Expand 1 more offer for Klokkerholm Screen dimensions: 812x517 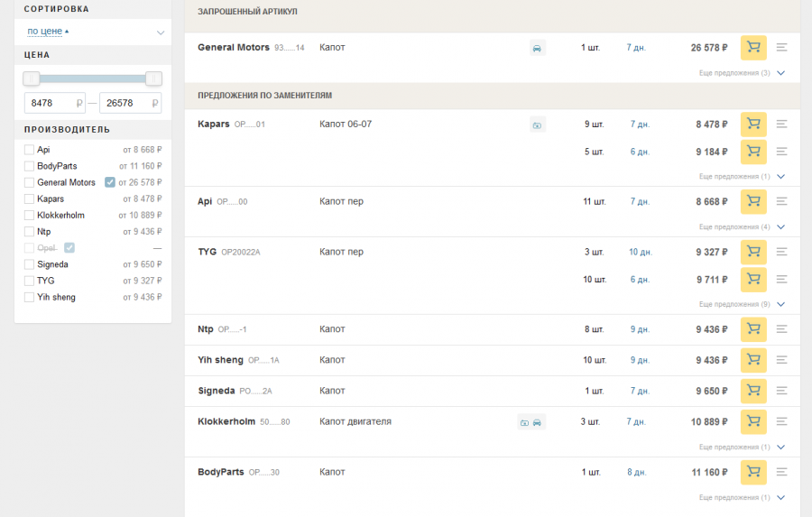point(742,447)
